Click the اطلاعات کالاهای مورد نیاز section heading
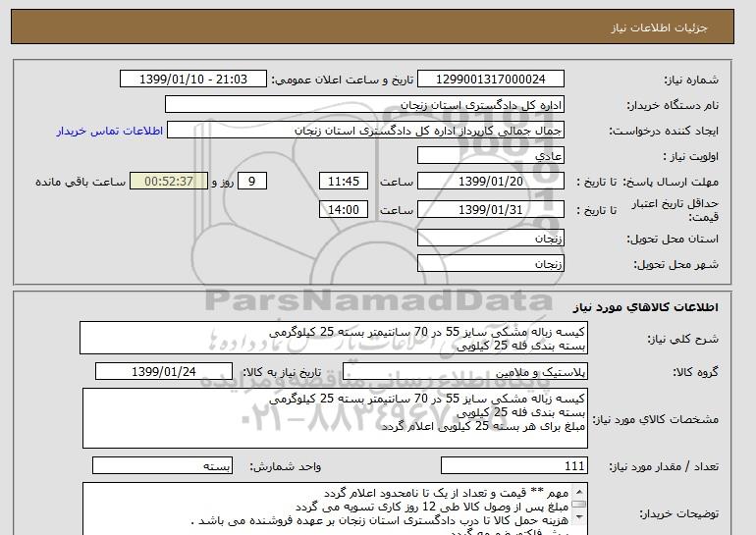The image size is (756, 535). point(645,307)
